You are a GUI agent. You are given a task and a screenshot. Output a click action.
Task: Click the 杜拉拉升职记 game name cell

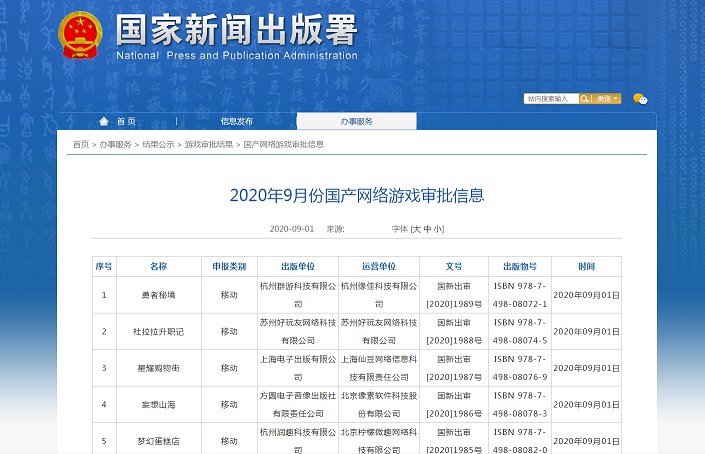(x=158, y=331)
